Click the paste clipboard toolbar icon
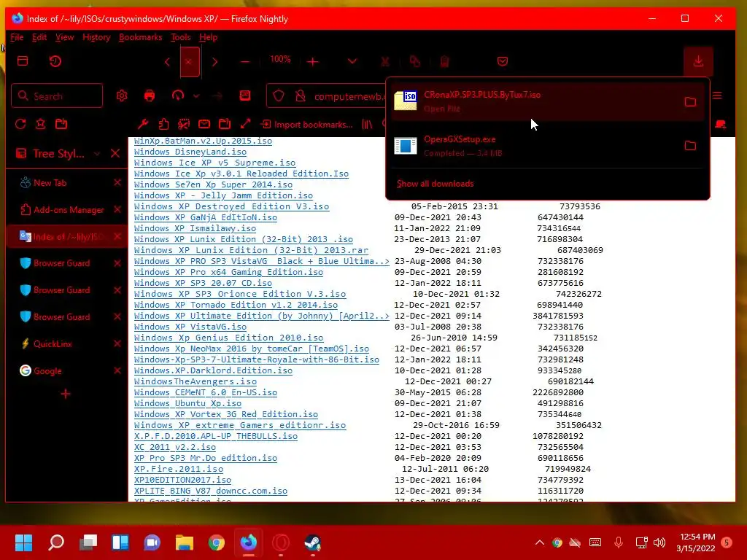This screenshot has width=747, height=560. [444, 61]
